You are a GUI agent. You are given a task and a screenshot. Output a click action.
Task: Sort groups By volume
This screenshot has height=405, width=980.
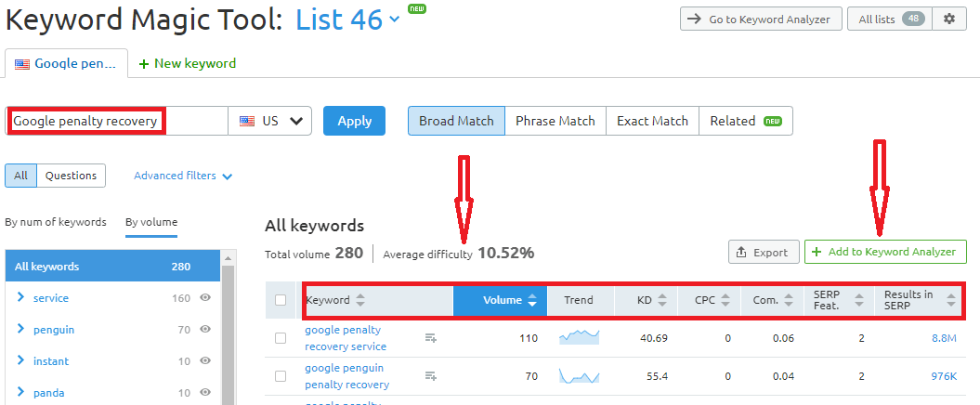coord(151,222)
